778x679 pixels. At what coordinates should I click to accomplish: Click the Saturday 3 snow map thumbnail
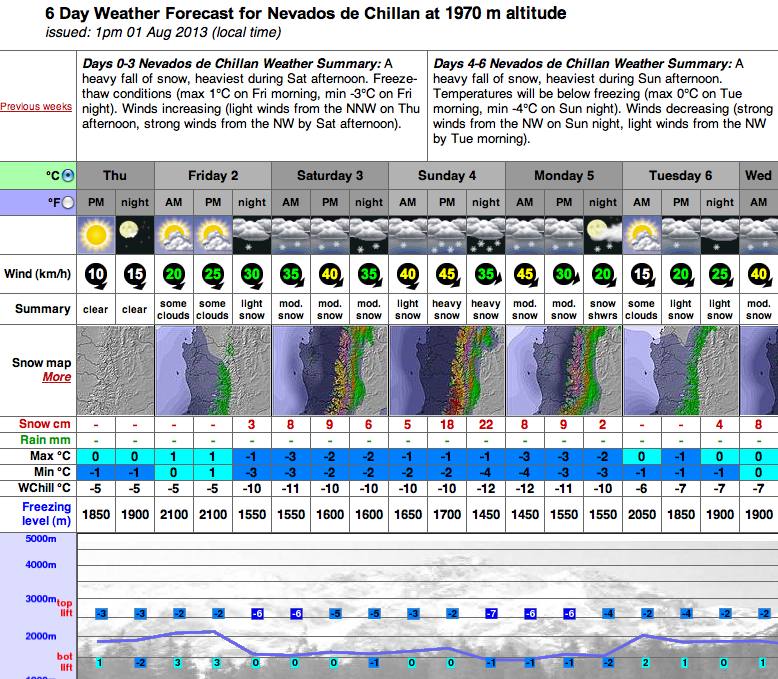tap(330, 371)
